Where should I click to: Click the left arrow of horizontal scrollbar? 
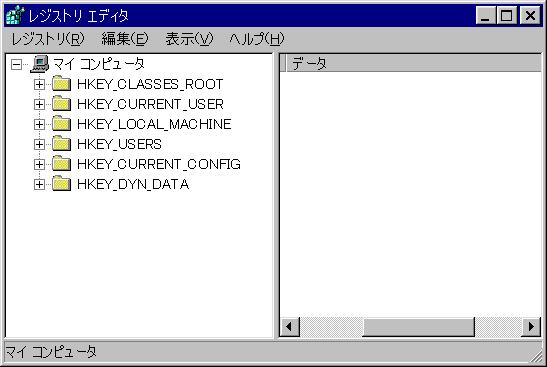[x=290, y=327]
